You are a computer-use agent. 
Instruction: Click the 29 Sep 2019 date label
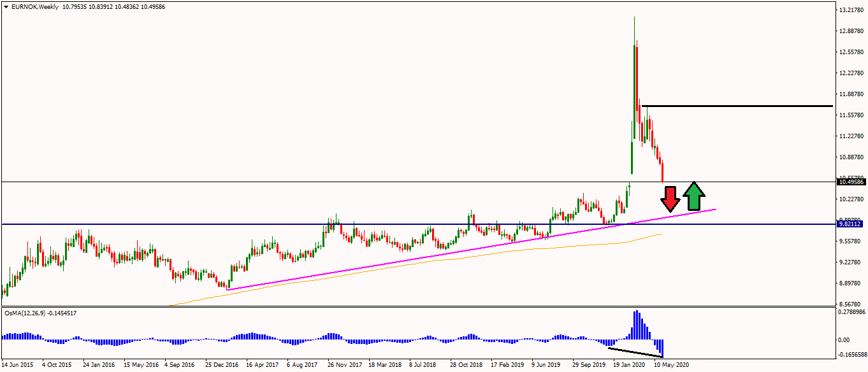[589, 366]
